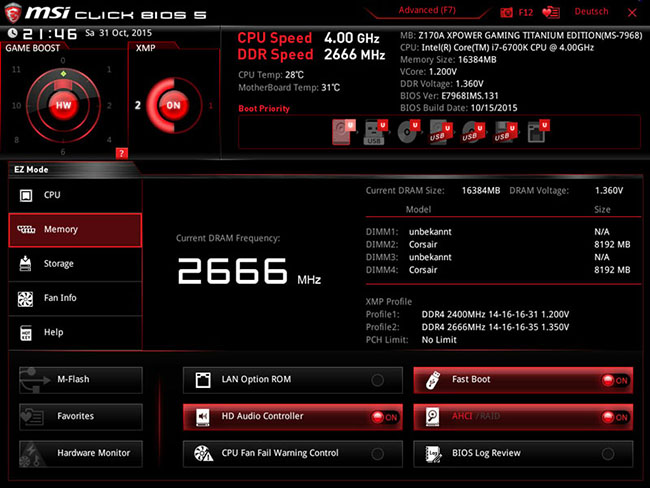Click Current DRAM Size 16384MB value
Viewport: 650px width, 488px height.
coord(481,191)
